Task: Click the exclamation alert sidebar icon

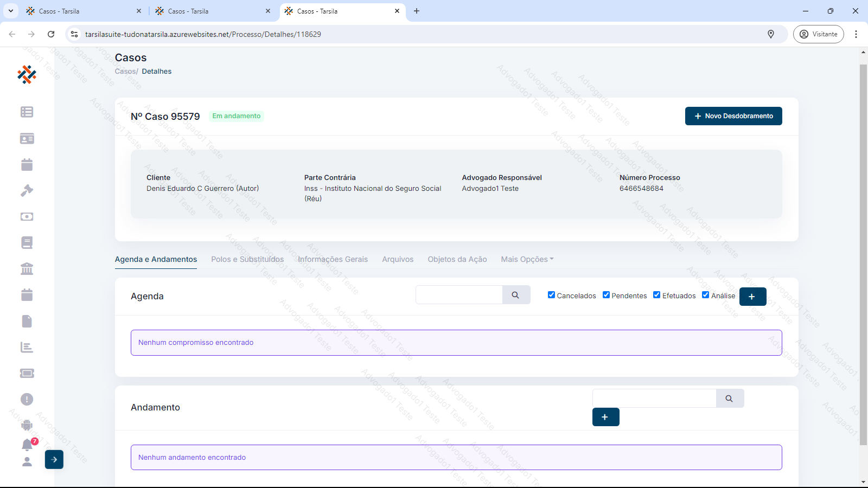Action: click(27, 399)
